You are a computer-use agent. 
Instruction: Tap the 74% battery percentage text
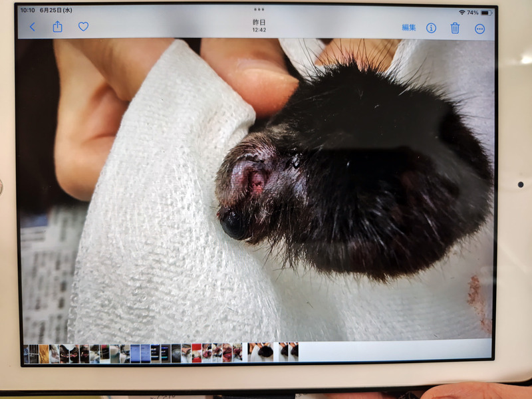click(472, 13)
